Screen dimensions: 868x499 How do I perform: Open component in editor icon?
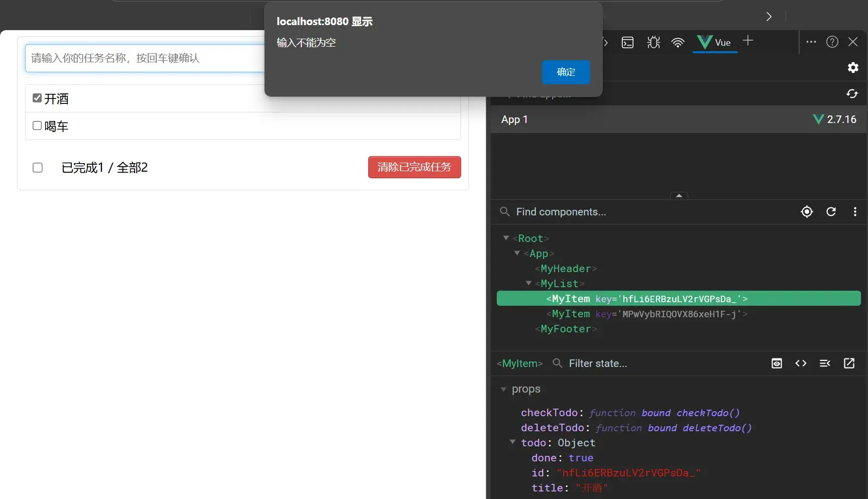click(849, 363)
